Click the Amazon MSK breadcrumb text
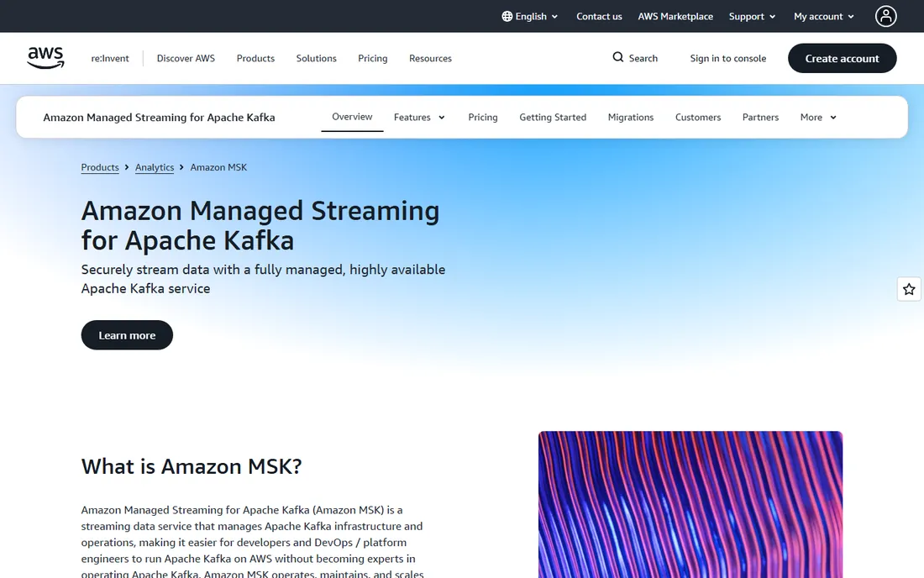The height and width of the screenshot is (578, 924). coord(218,167)
